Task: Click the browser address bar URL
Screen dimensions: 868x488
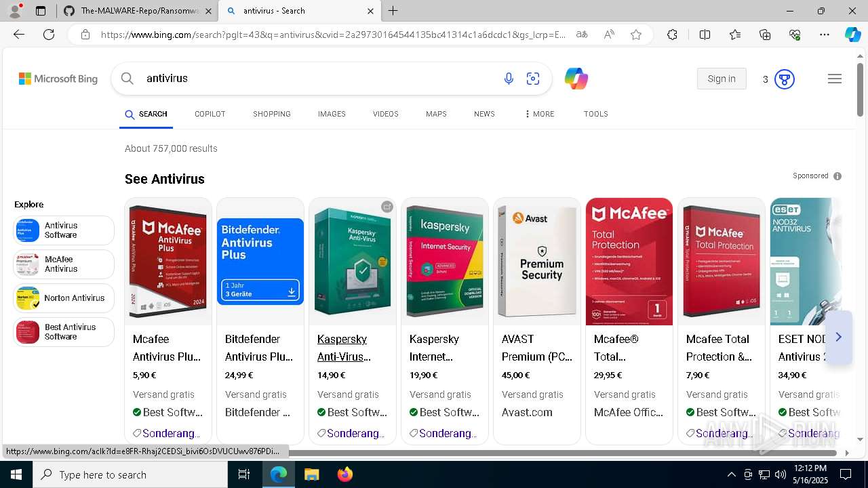Action: click(x=334, y=35)
